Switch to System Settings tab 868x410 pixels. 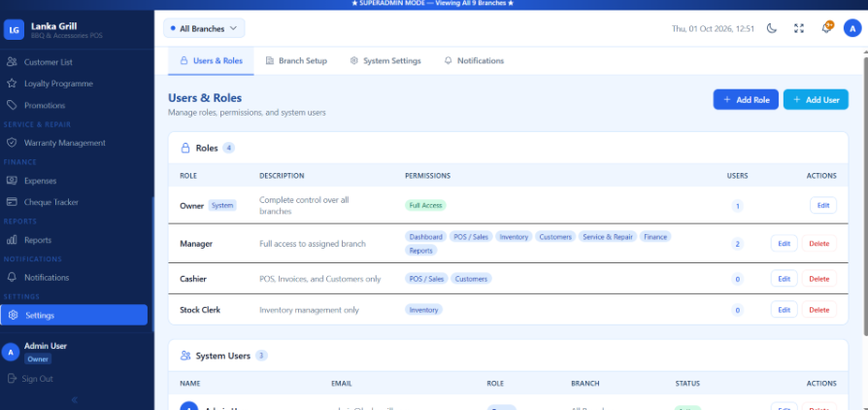(x=385, y=61)
